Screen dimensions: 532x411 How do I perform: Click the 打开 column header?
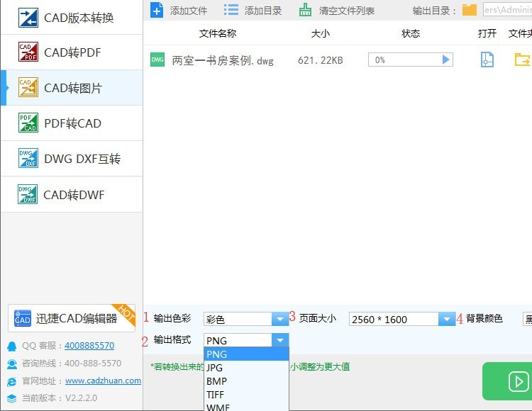[x=487, y=33]
